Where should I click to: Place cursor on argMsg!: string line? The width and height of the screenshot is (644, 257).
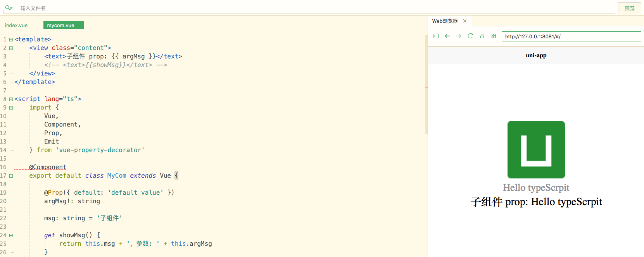pos(72,201)
